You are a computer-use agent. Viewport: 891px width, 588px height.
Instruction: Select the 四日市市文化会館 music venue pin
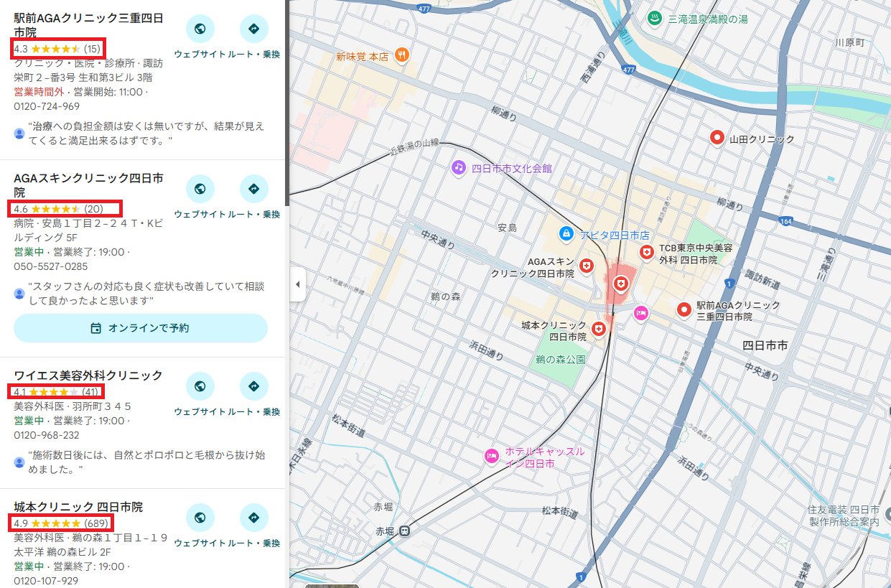point(459,167)
